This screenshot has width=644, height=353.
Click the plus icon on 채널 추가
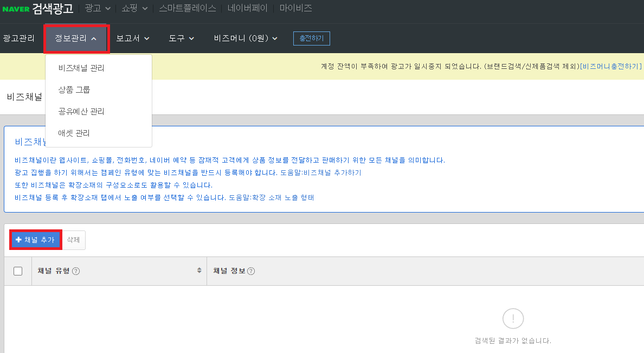[x=18, y=240]
